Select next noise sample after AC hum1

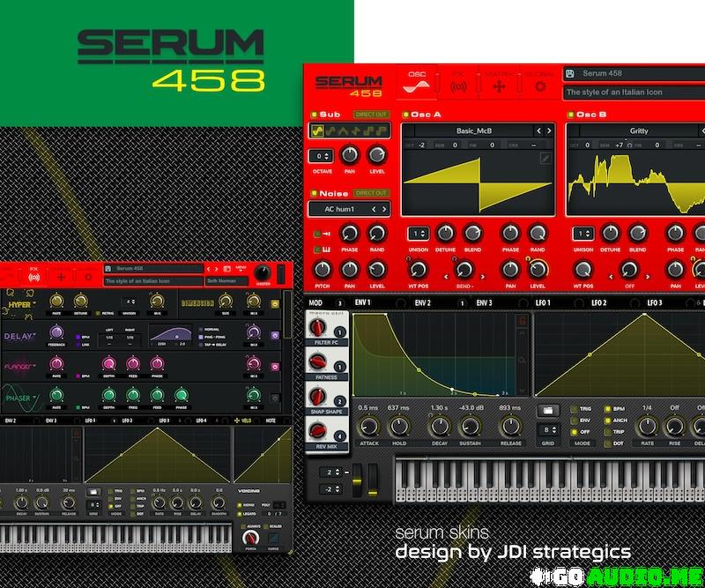click(384, 209)
